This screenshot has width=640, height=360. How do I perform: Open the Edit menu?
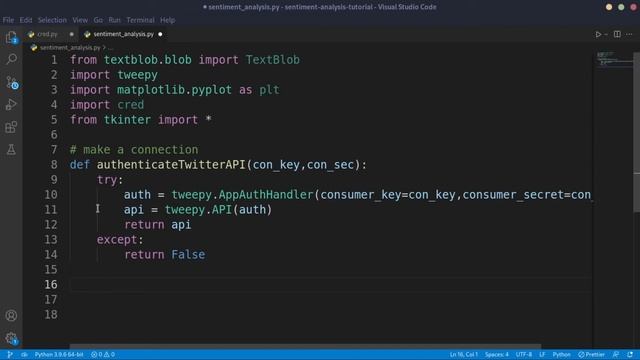tap(26, 20)
